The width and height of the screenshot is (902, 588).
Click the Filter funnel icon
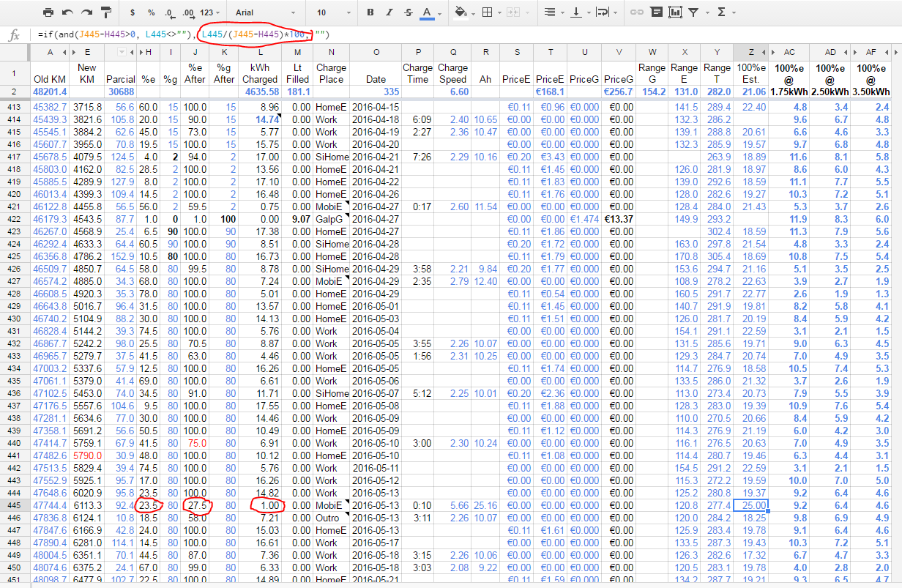693,12
